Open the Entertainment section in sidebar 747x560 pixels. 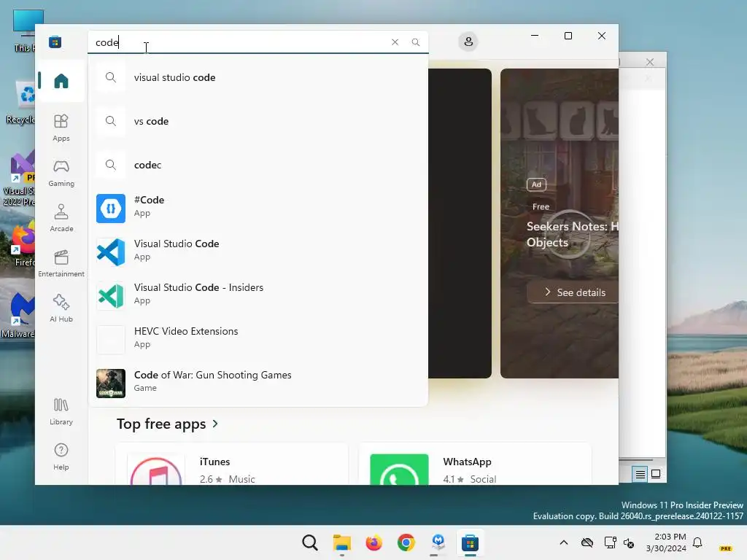[61, 263]
